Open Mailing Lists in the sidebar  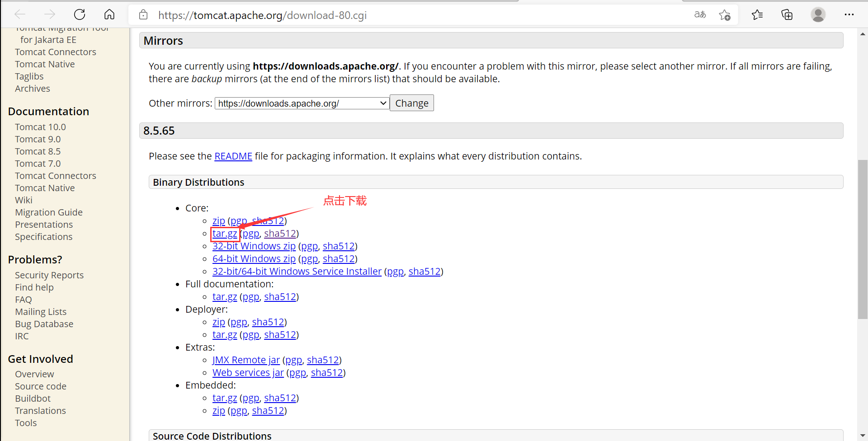pos(41,312)
